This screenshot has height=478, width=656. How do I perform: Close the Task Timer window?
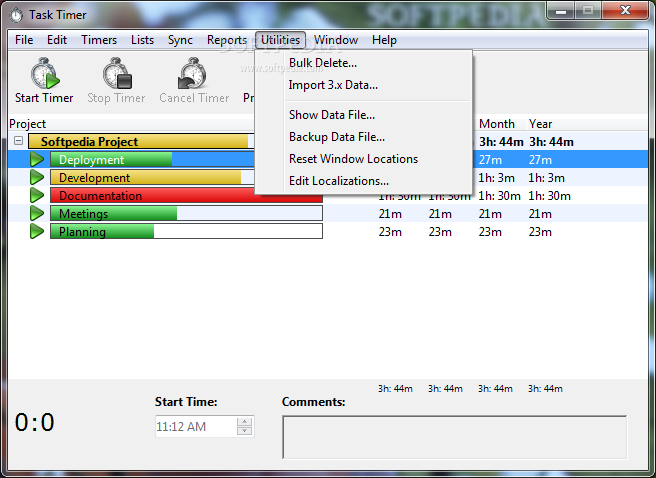[x=625, y=10]
